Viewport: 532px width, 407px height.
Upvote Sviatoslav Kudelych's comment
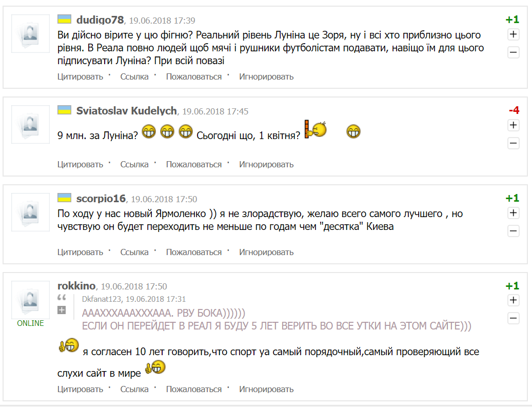pos(514,125)
